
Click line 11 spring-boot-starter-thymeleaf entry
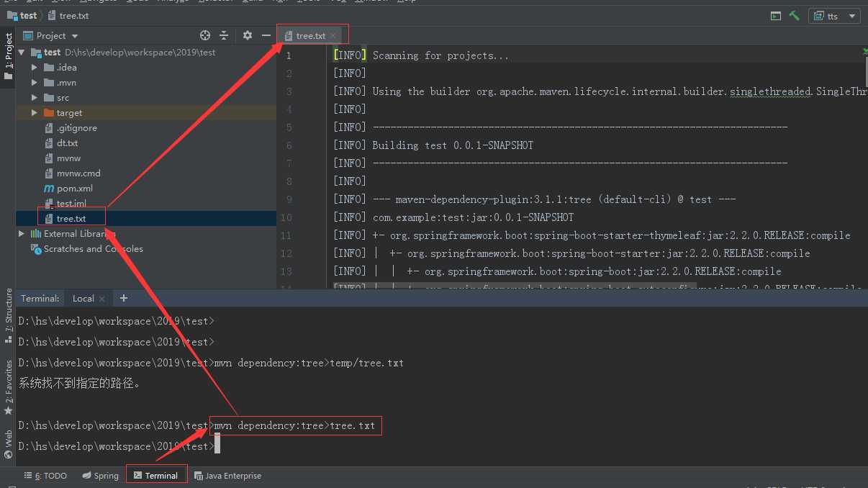pos(611,235)
